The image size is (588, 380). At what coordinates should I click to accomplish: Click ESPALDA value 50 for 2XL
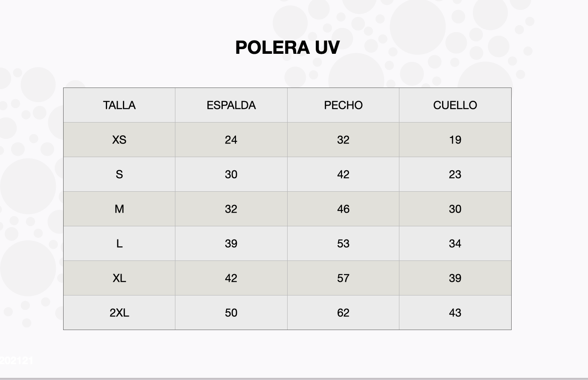pos(231,313)
